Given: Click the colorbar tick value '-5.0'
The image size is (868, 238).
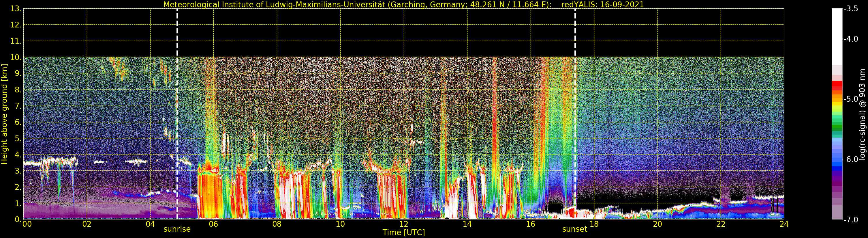Looking at the screenshot, I should [851, 99].
